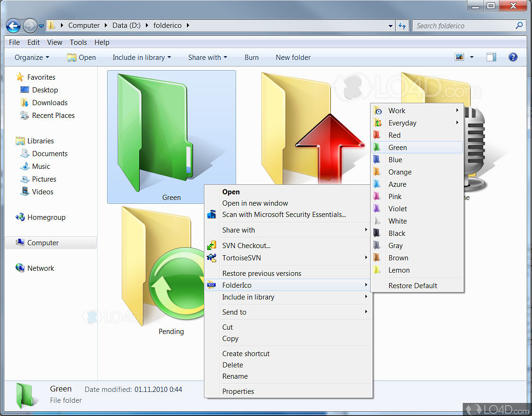Click the violet folder icon next to Violet

[377, 208]
